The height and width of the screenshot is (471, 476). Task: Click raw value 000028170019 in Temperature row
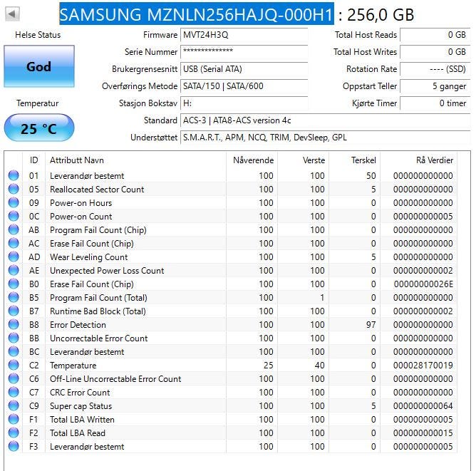pyautogui.click(x=423, y=365)
